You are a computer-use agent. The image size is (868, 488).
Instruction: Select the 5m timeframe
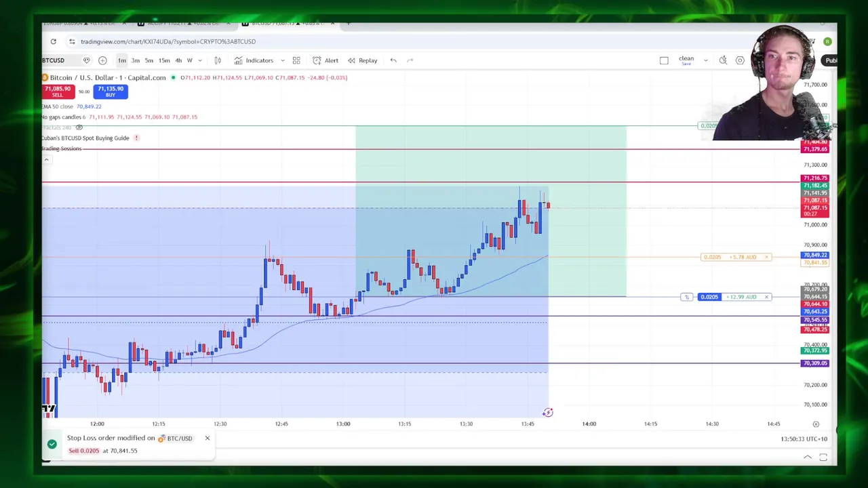click(x=149, y=60)
